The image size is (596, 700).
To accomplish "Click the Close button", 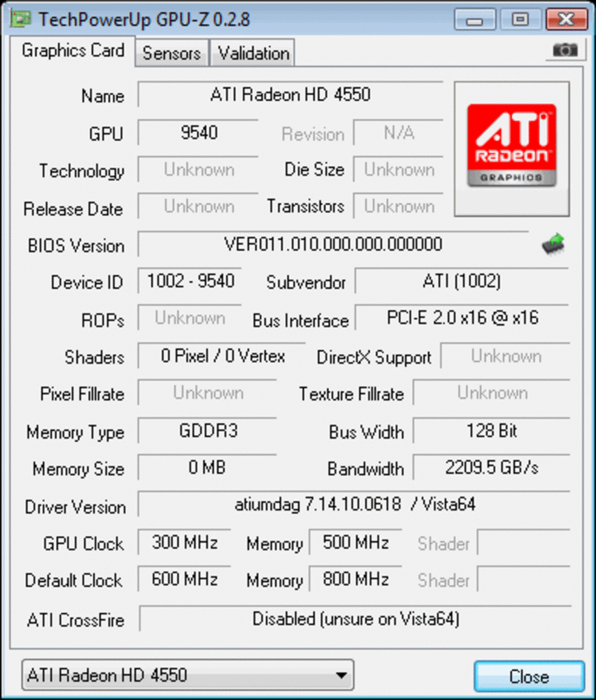I will [529, 676].
